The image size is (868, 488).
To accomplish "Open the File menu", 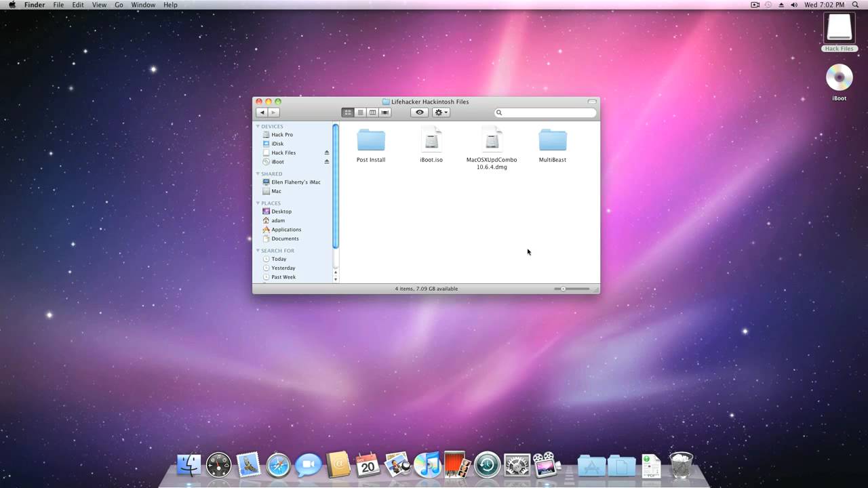I will tap(58, 5).
